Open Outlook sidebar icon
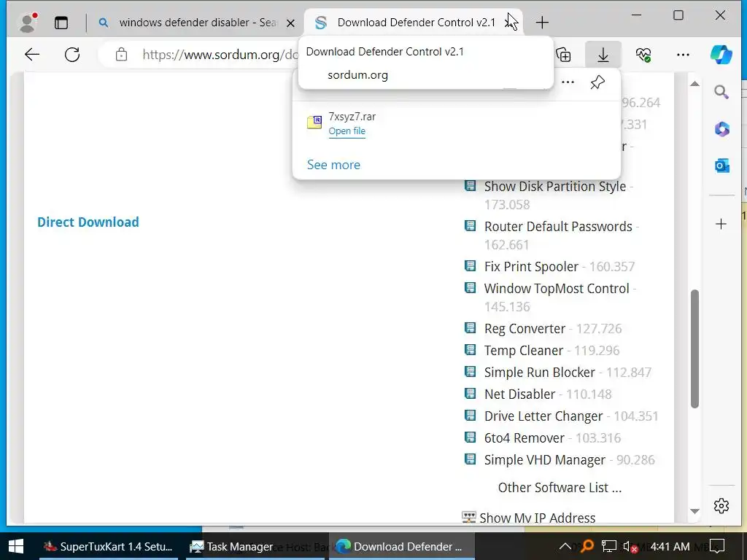 click(x=721, y=166)
